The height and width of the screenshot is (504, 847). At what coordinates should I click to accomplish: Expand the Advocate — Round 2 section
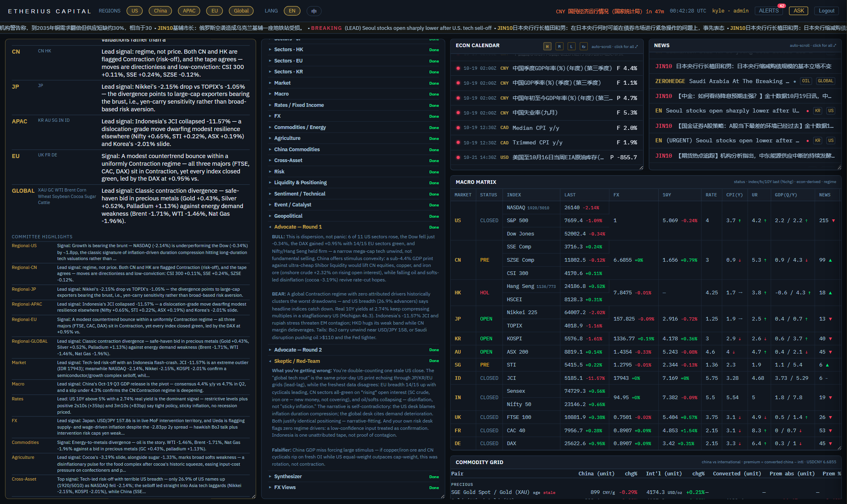354,350
